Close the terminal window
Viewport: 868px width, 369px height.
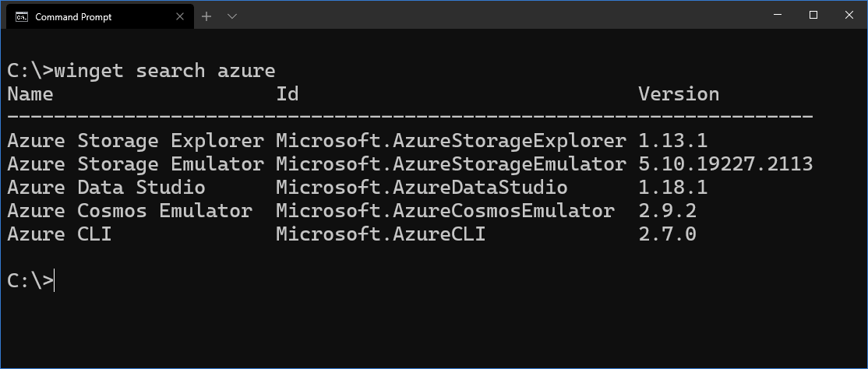coord(849,15)
